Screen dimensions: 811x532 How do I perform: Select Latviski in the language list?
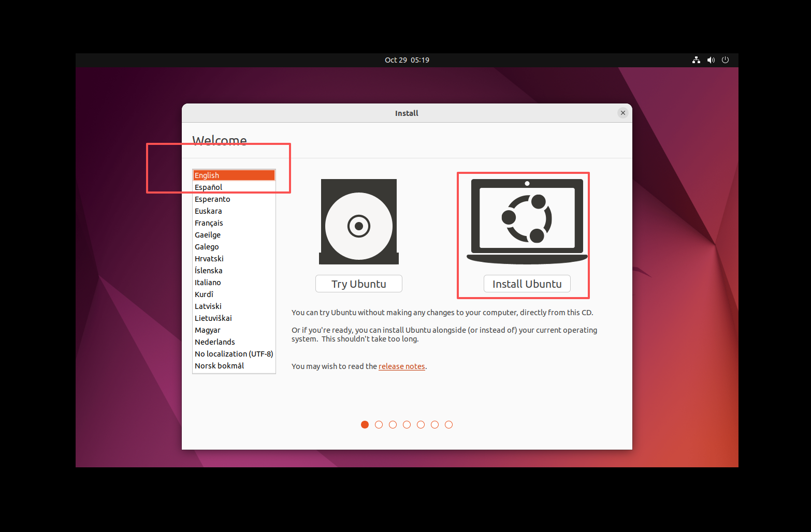pos(234,306)
